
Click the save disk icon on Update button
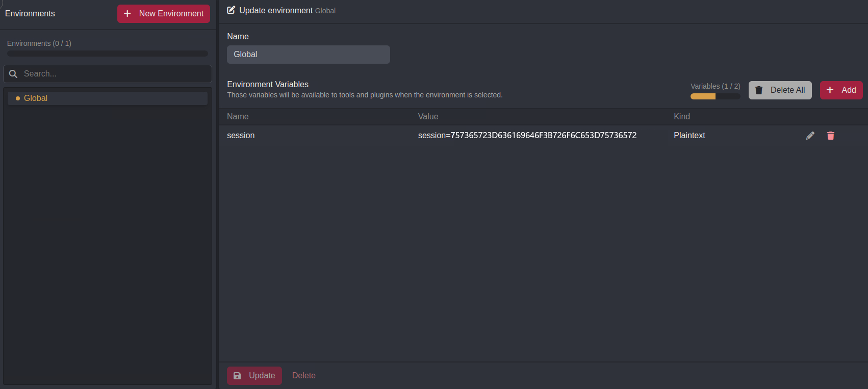pyautogui.click(x=237, y=375)
